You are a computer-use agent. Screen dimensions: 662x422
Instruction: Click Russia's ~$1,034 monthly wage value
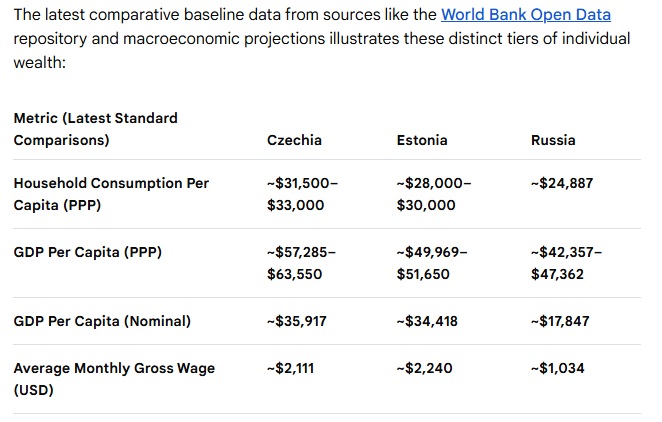[x=557, y=368]
